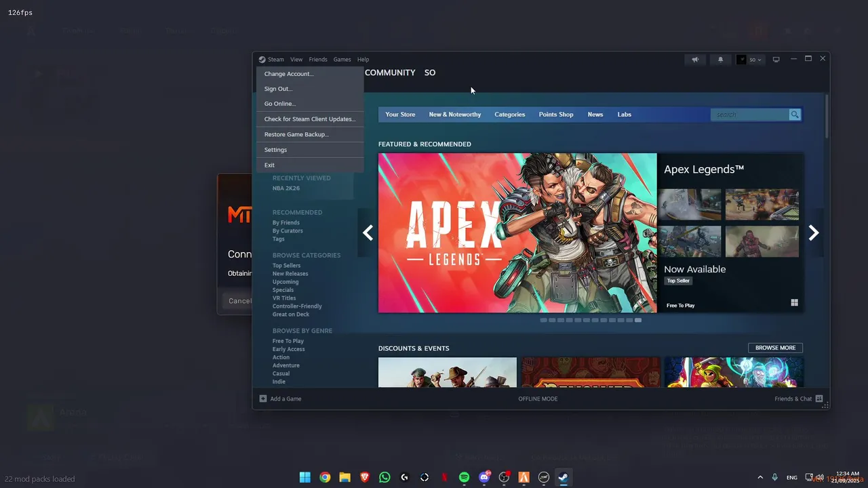The height and width of the screenshot is (488, 868).
Task: Launch Chrome from taskbar
Action: coord(325,477)
